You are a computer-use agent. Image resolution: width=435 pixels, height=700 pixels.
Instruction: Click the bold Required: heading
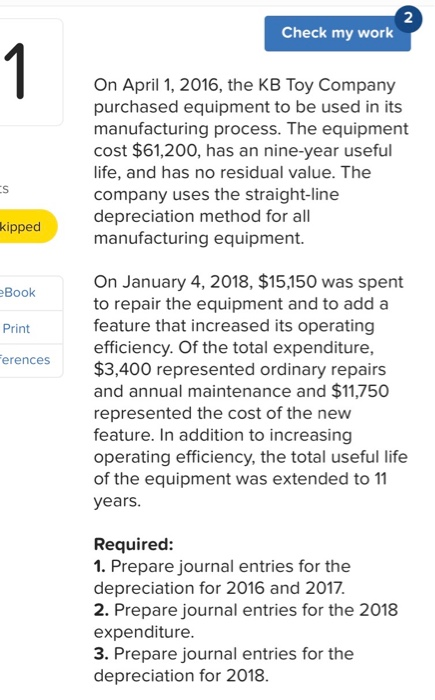pos(134,544)
